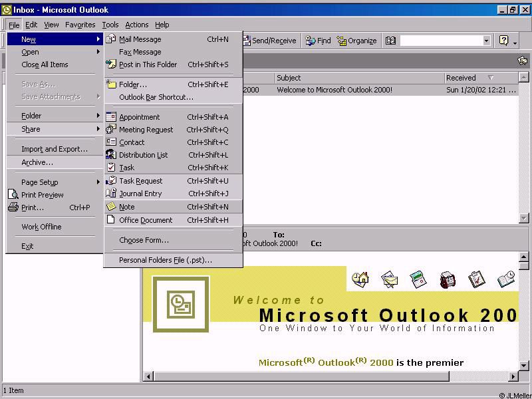532x399 pixels.
Task: Click preview pane scroll right arrow
Action: coord(513,376)
